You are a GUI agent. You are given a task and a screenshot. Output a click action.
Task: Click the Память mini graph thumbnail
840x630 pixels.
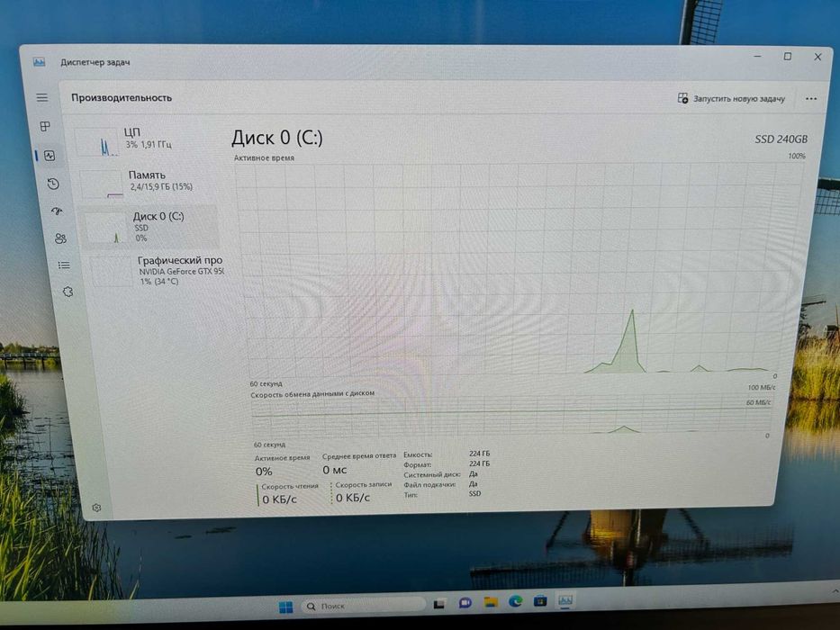click(103, 184)
